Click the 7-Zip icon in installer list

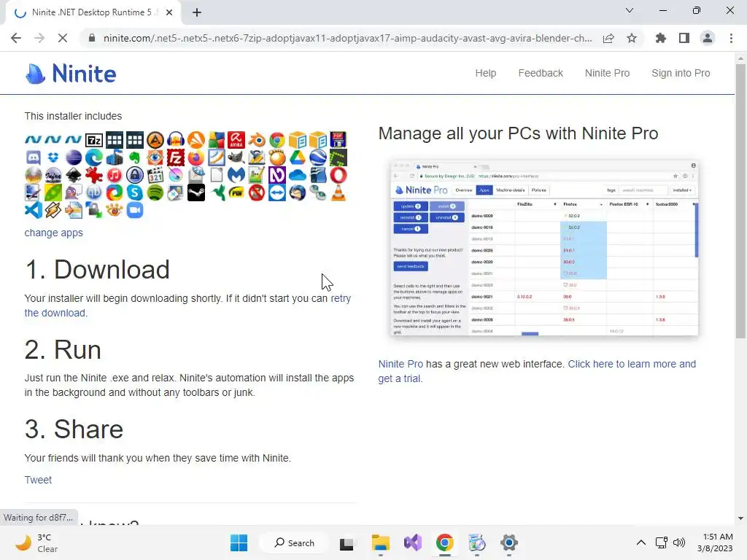94,140
